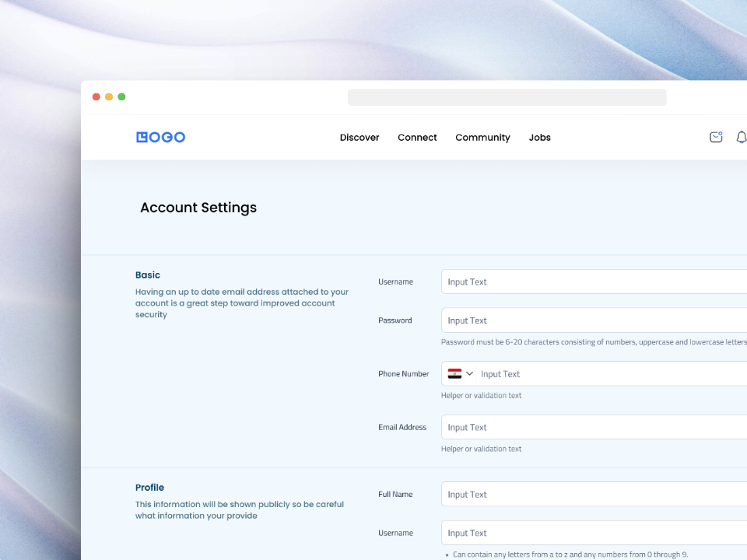The width and height of the screenshot is (747, 560).
Task: Click the Basic section email security description
Action: [242, 303]
